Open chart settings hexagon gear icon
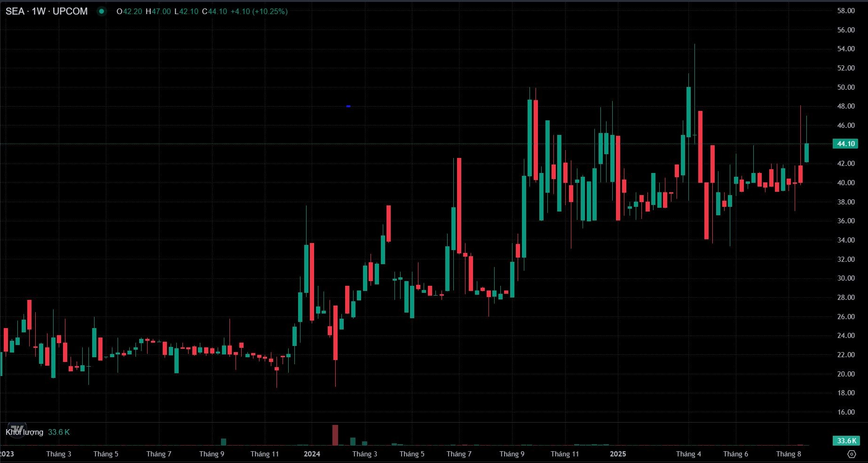Screen dimensions: 868x463 (852, 454)
